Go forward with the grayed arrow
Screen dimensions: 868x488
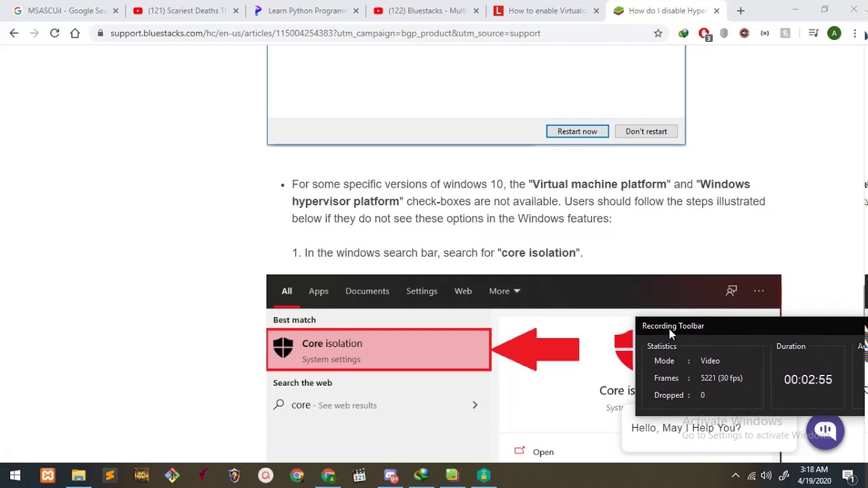pos(34,33)
